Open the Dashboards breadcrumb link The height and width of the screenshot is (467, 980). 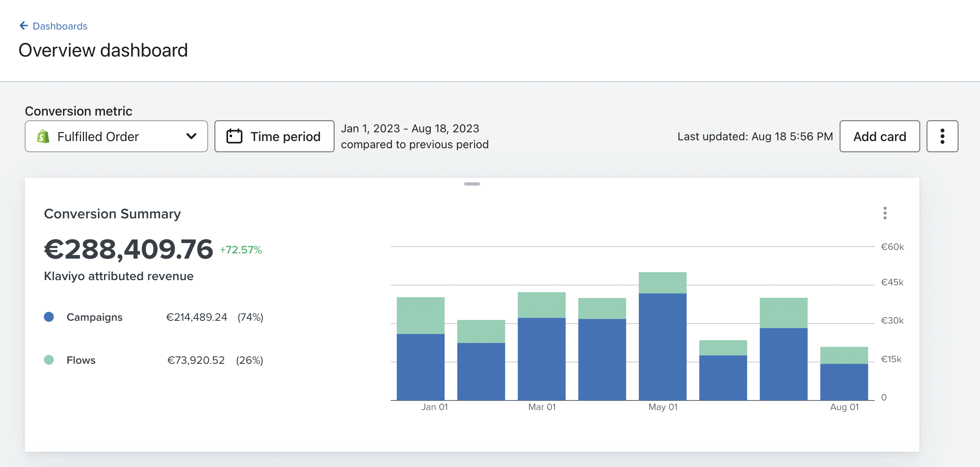60,26
